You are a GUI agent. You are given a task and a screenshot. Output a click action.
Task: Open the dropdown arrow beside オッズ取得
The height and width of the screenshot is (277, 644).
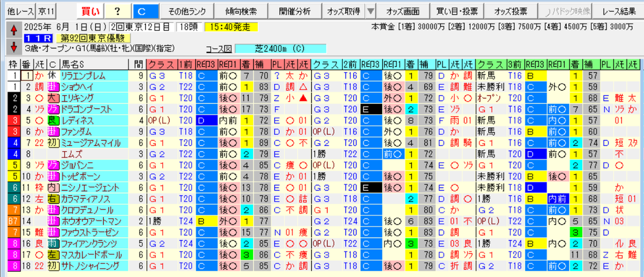pos(370,12)
